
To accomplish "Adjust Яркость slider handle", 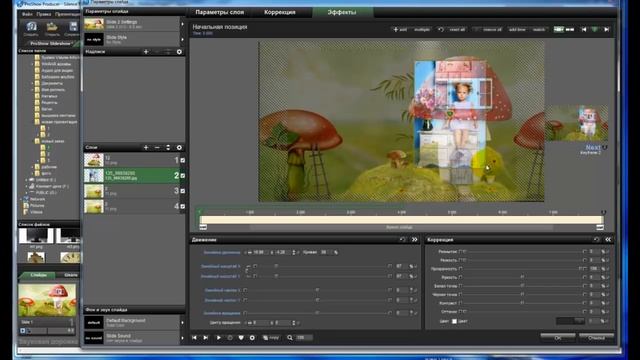I will 522,277.
